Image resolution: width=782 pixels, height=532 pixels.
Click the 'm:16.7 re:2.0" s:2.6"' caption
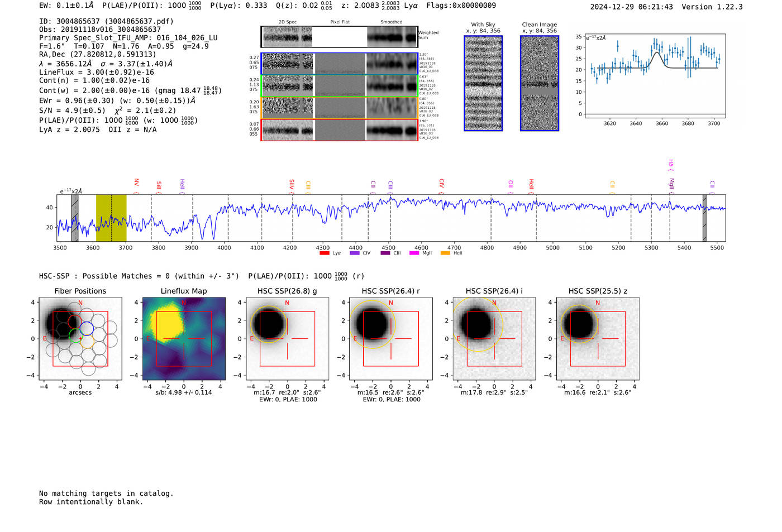pos(288,392)
